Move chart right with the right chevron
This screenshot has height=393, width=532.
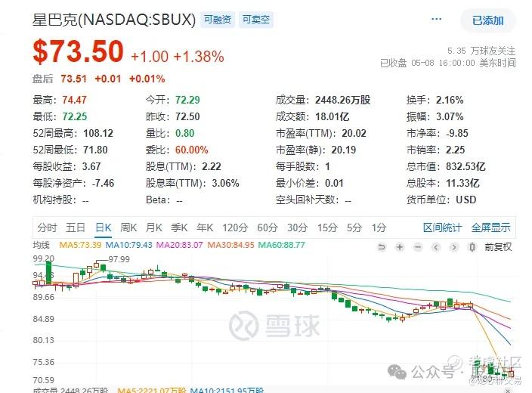(x=454, y=247)
